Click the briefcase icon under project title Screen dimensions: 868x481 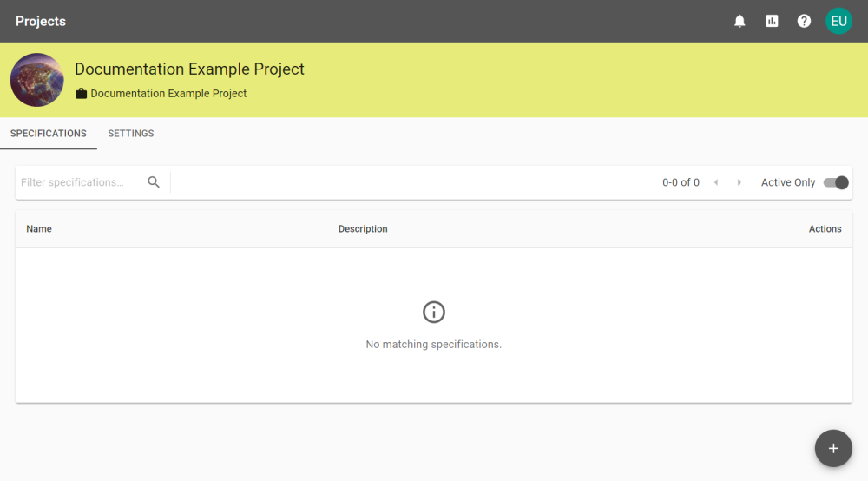click(82, 94)
